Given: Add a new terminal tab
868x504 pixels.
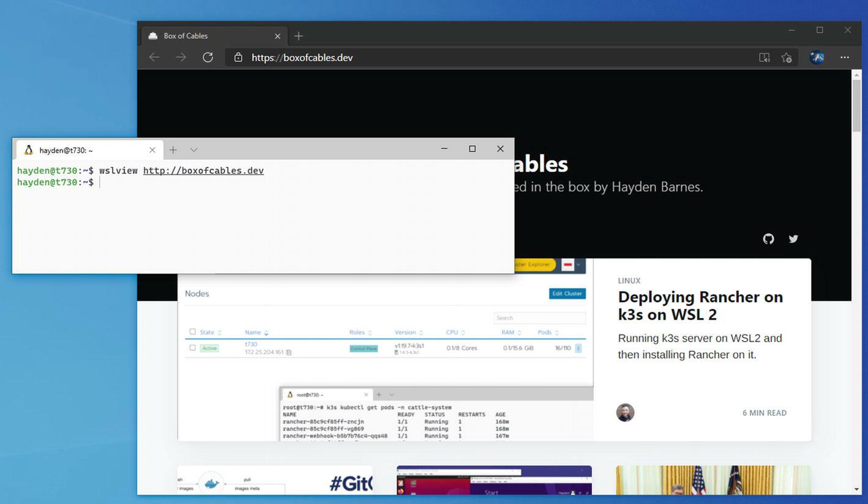Looking at the screenshot, I should click(173, 150).
